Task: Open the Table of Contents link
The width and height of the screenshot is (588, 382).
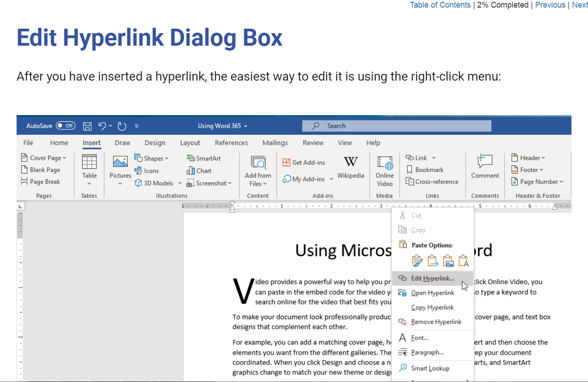Action: tap(440, 5)
